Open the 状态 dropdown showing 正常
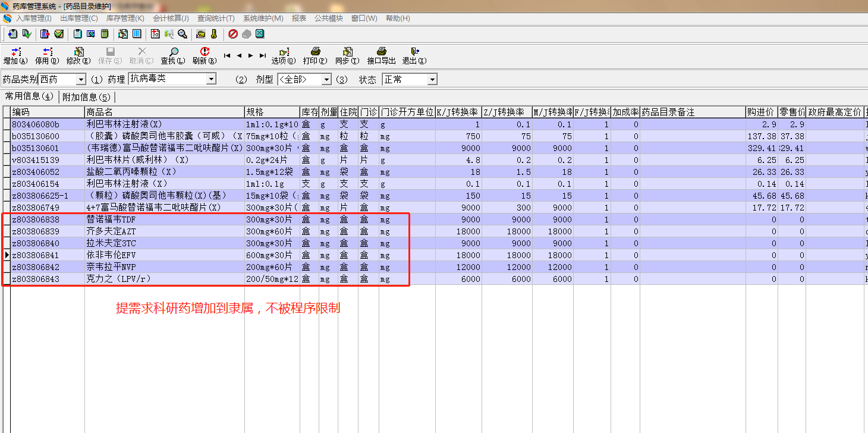This screenshot has width=868, height=433. [x=432, y=80]
